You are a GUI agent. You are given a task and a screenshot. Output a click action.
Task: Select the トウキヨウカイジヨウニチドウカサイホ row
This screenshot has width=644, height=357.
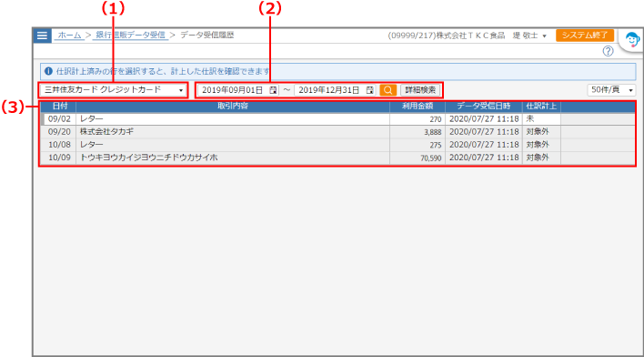(338, 158)
